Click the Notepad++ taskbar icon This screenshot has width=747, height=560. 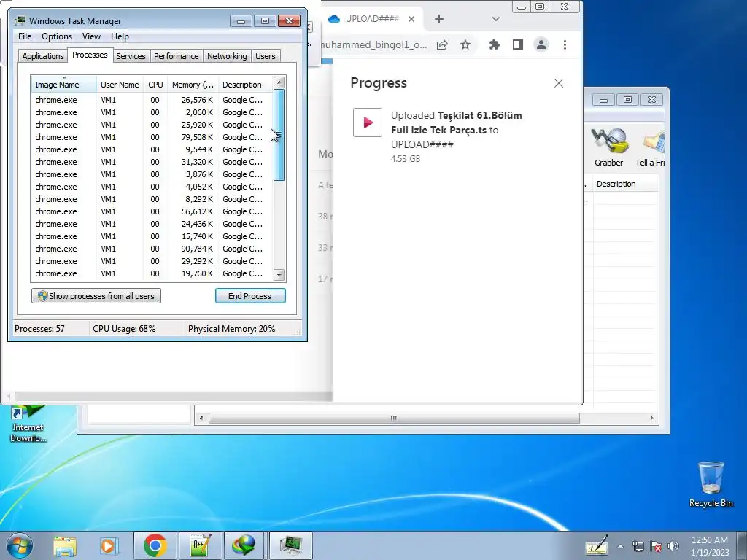[200, 545]
